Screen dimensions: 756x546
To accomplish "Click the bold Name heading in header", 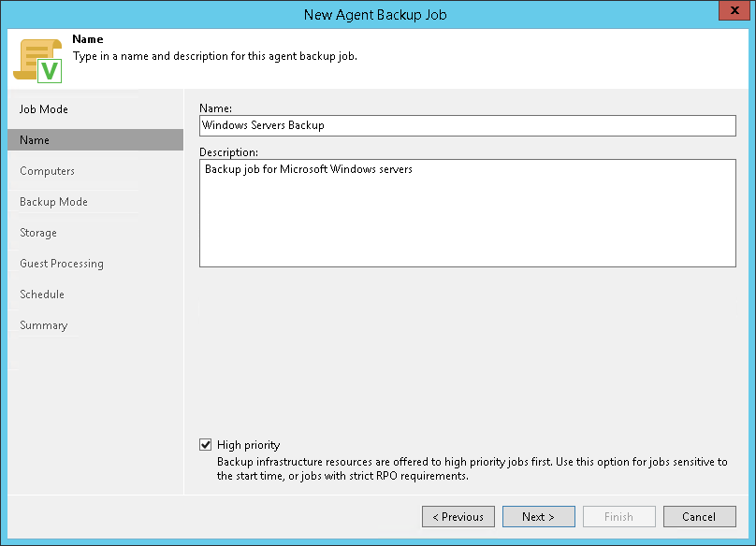I will [x=88, y=41].
